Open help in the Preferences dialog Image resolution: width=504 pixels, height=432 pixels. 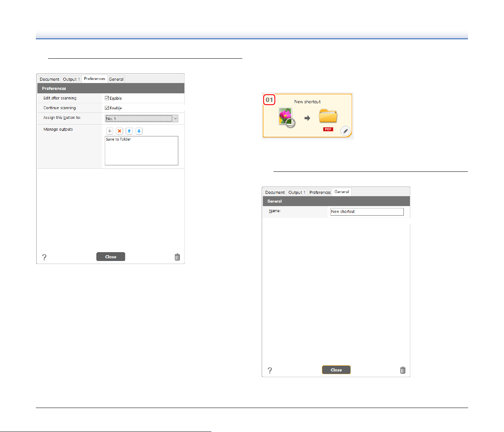point(44,257)
